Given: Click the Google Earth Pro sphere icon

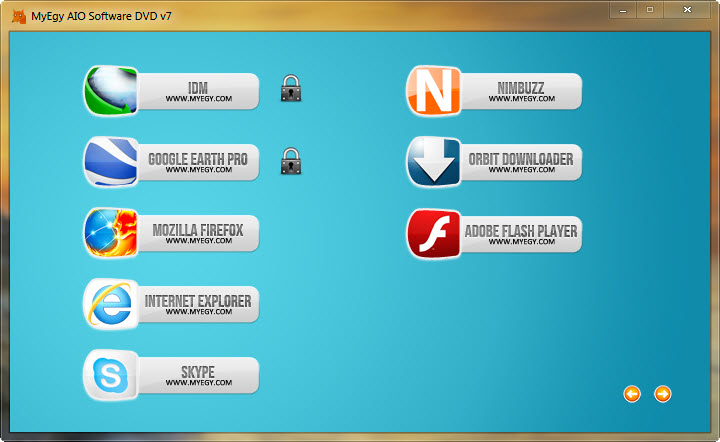Looking at the screenshot, I should (111, 162).
